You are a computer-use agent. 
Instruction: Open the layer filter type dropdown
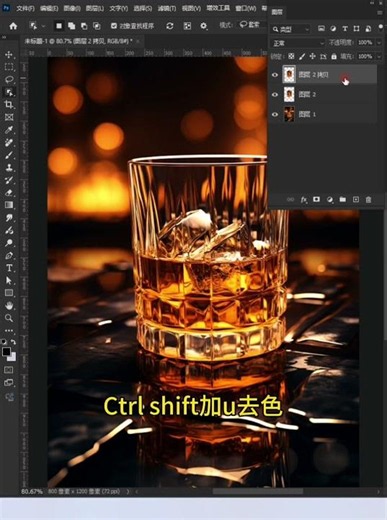pos(291,29)
